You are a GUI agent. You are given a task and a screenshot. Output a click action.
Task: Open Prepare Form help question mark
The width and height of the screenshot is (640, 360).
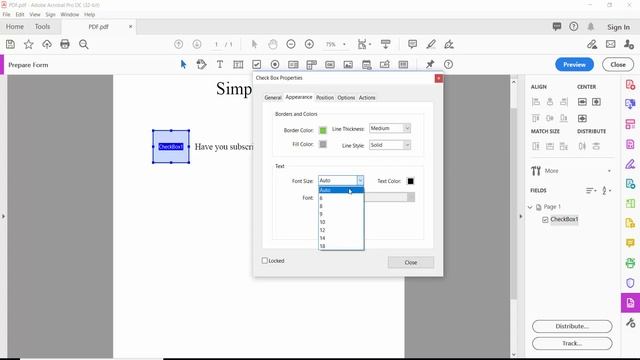click(448, 64)
